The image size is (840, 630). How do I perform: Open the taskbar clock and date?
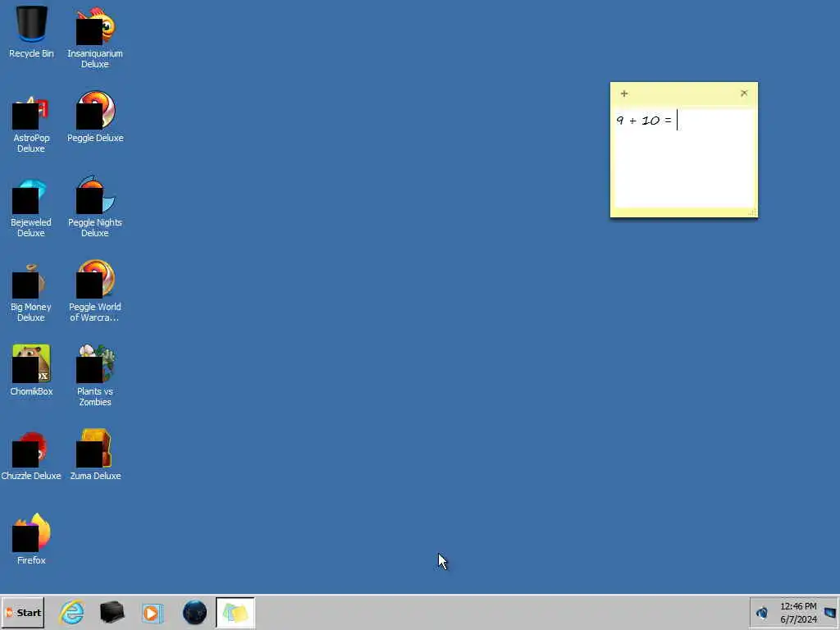click(x=798, y=613)
